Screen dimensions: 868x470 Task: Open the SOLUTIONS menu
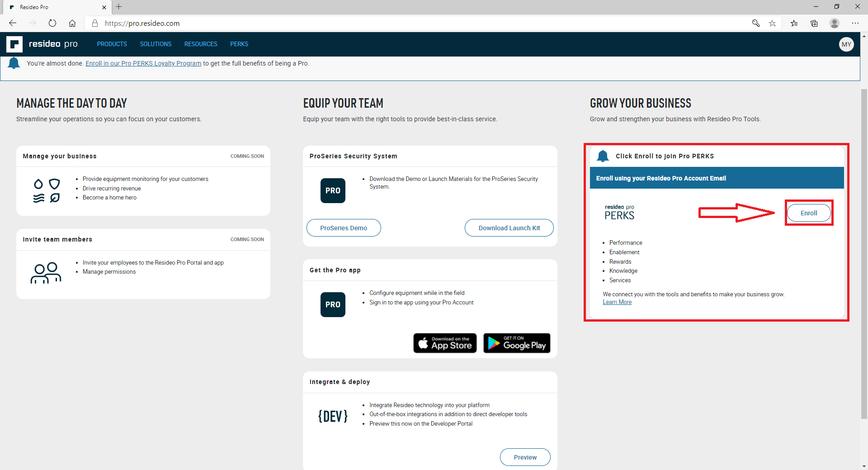point(156,44)
